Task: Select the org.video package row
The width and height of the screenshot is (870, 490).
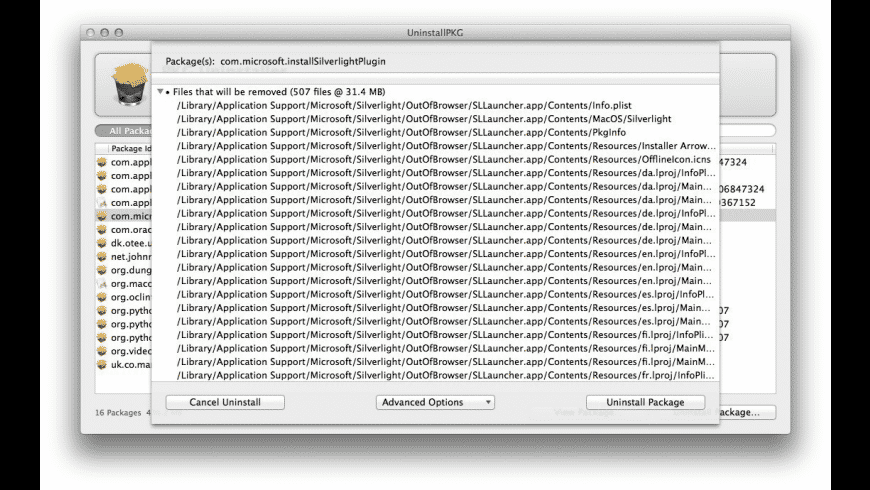Action: [124, 351]
